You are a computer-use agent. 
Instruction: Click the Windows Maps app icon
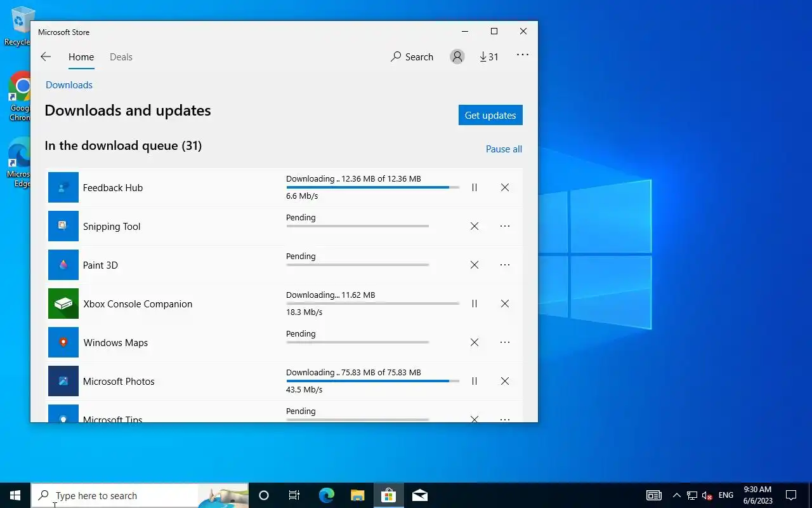pyautogui.click(x=63, y=342)
